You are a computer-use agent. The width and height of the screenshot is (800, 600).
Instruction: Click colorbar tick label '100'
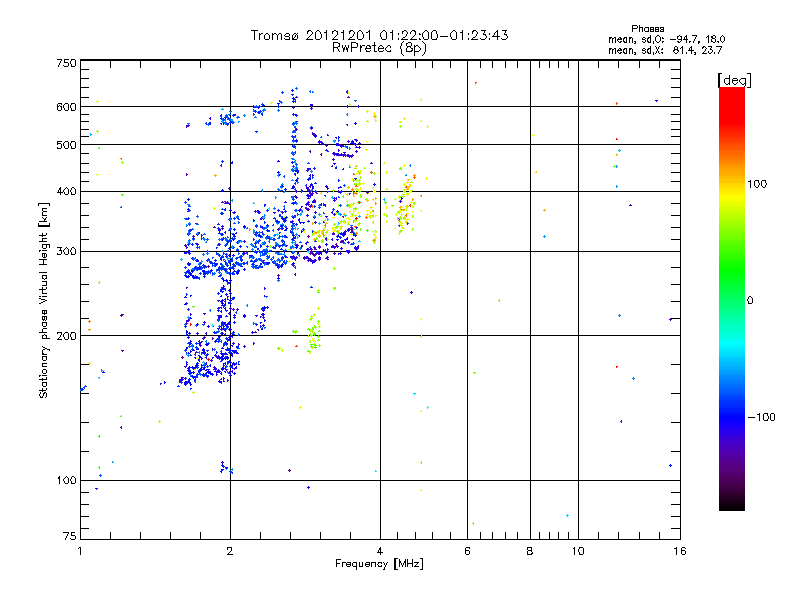pos(757,184)
